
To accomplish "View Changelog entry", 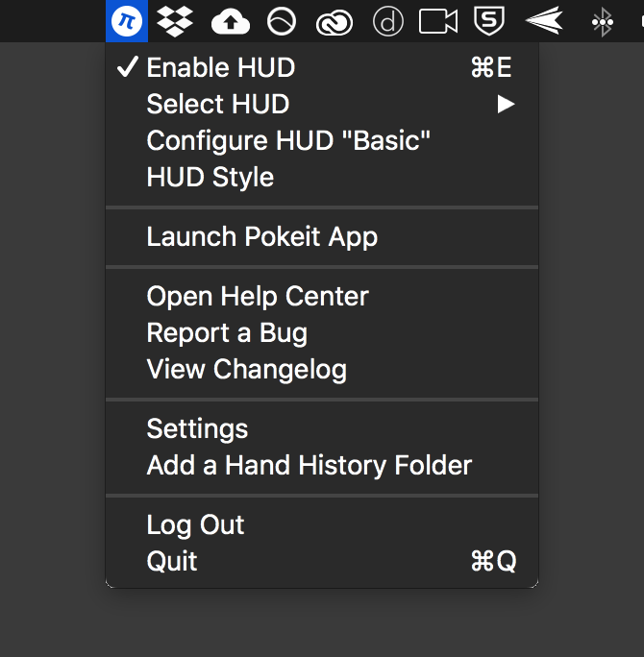I will [x=322, y=369].
